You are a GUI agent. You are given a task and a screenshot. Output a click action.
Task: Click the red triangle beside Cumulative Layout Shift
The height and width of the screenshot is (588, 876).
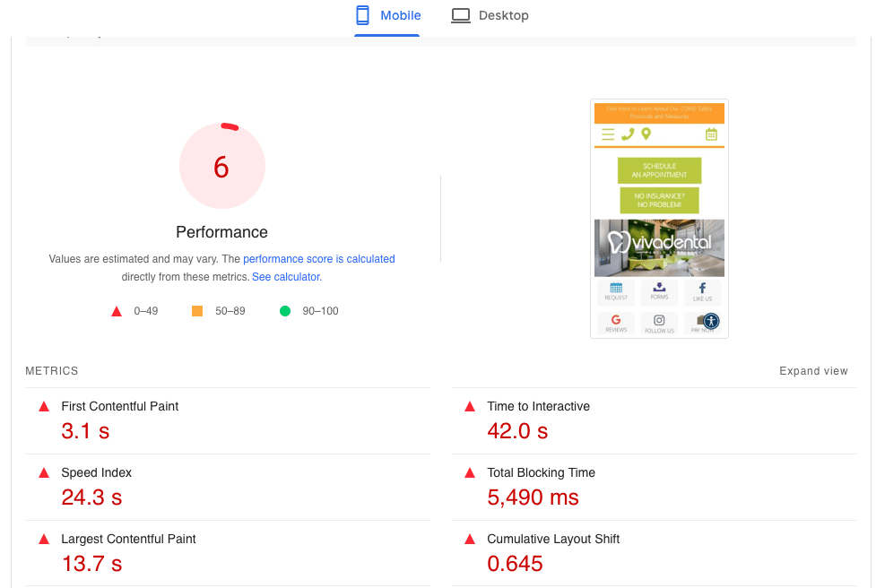pos(470,540)
